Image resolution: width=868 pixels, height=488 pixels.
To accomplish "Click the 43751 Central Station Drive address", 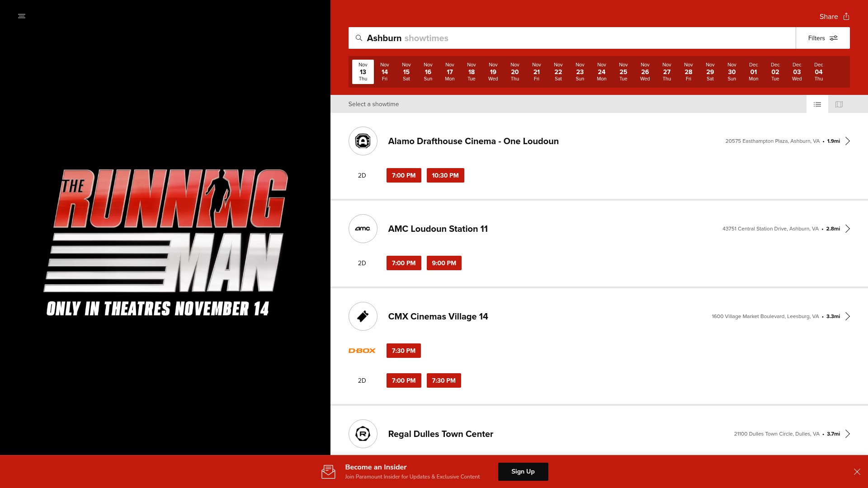I will 770,229.
